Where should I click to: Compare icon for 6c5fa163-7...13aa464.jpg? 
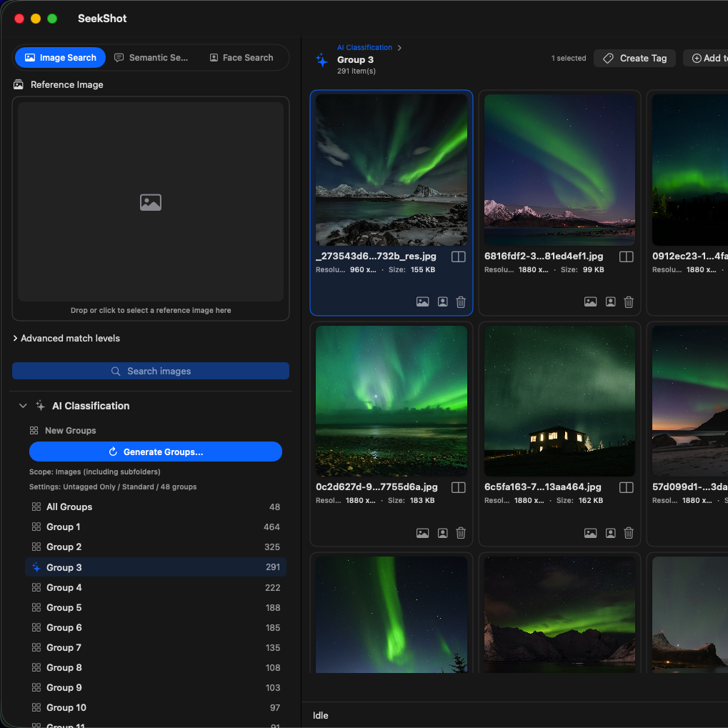click(x=627, y=487)
